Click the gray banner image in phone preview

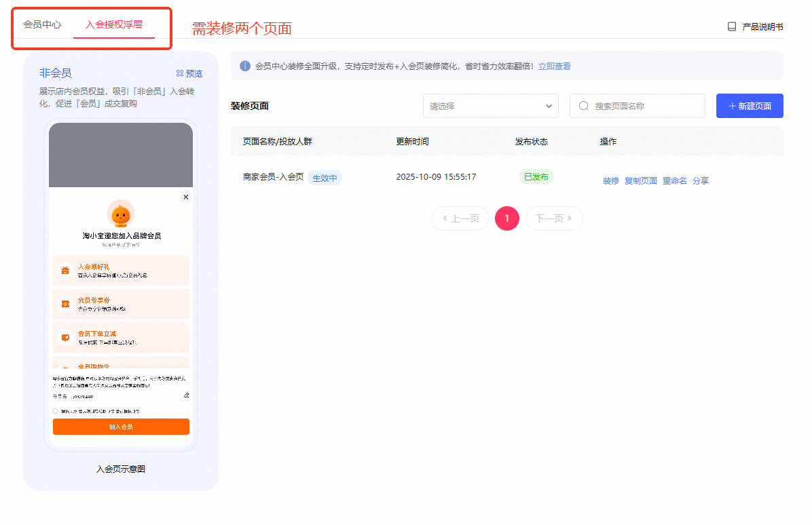click(121, 155)
